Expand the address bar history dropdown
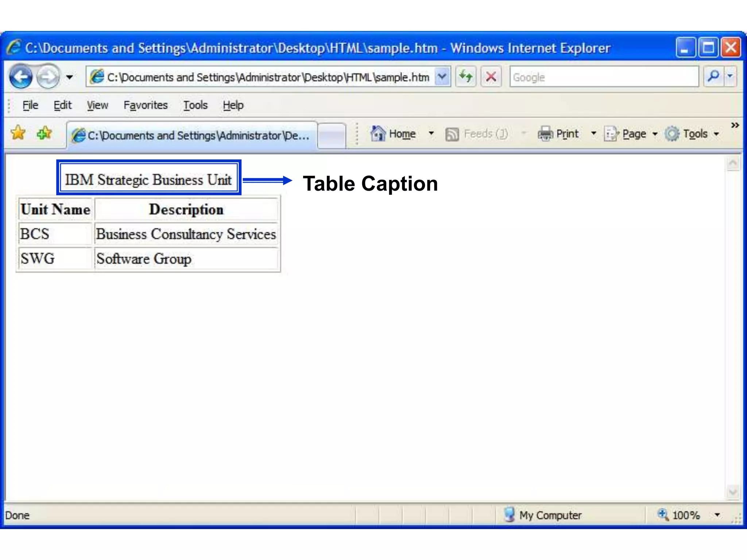Image resolution: width=747 pixels, height=560 pixels. point(442,77)
